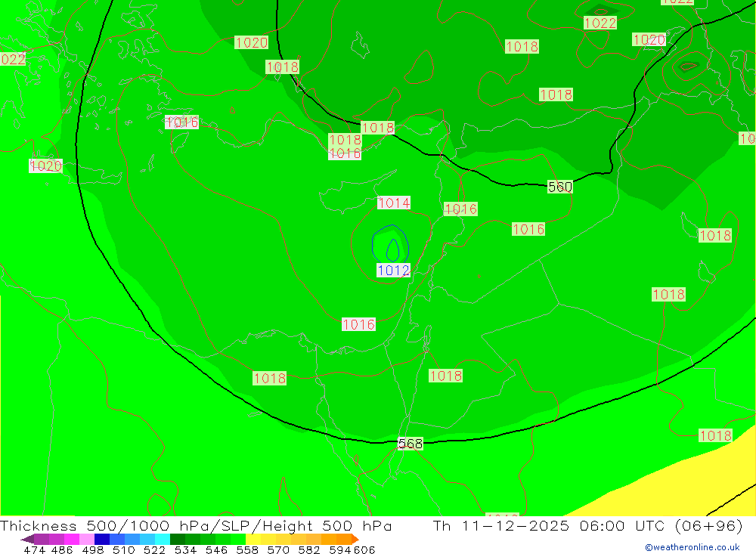Click the blue 1012 pressure label
Image resolution: width=756 pixels, height=554 pixels.
tap(393, 271)
